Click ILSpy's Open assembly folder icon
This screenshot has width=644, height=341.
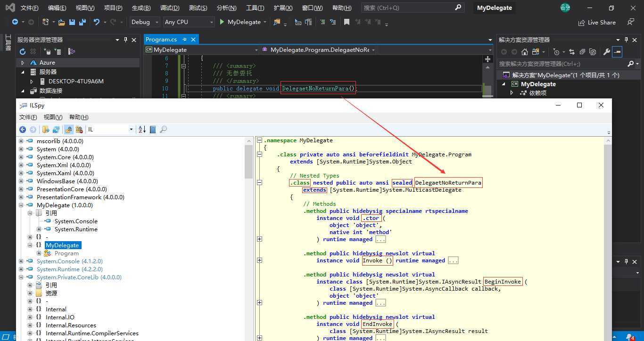coord(46,130)
